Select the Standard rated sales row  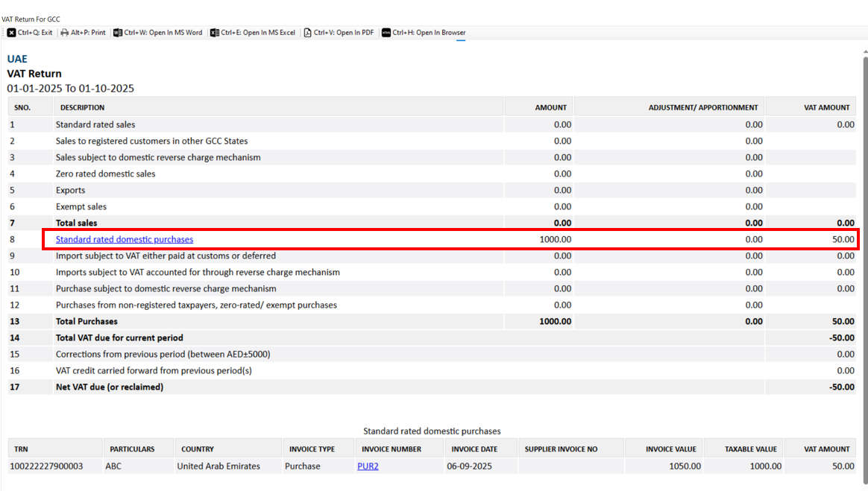click(433, 124)
